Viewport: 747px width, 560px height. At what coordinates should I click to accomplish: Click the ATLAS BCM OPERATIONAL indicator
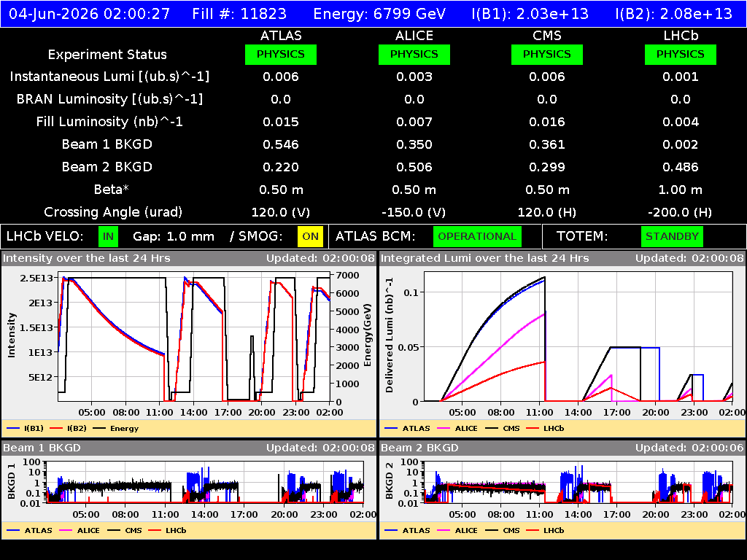[477, 237]
